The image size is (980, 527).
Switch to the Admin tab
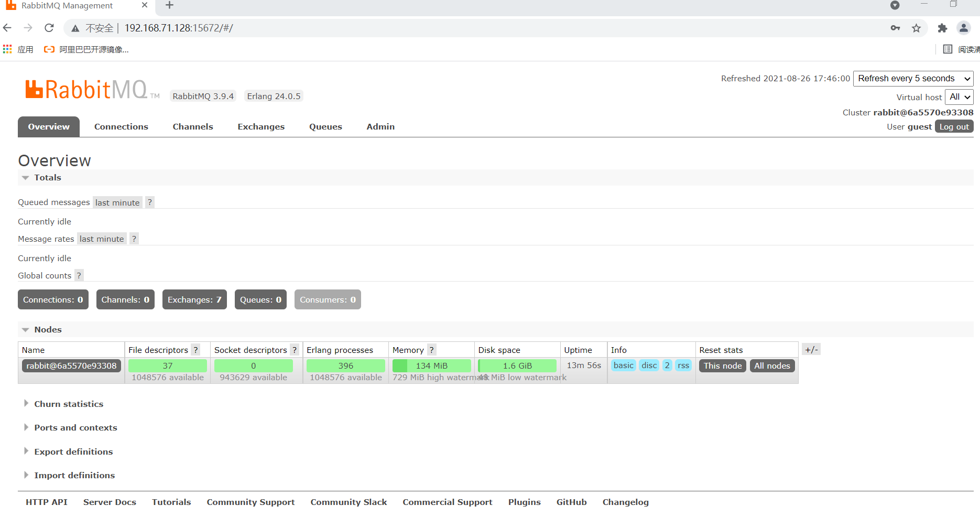(380, 127)
